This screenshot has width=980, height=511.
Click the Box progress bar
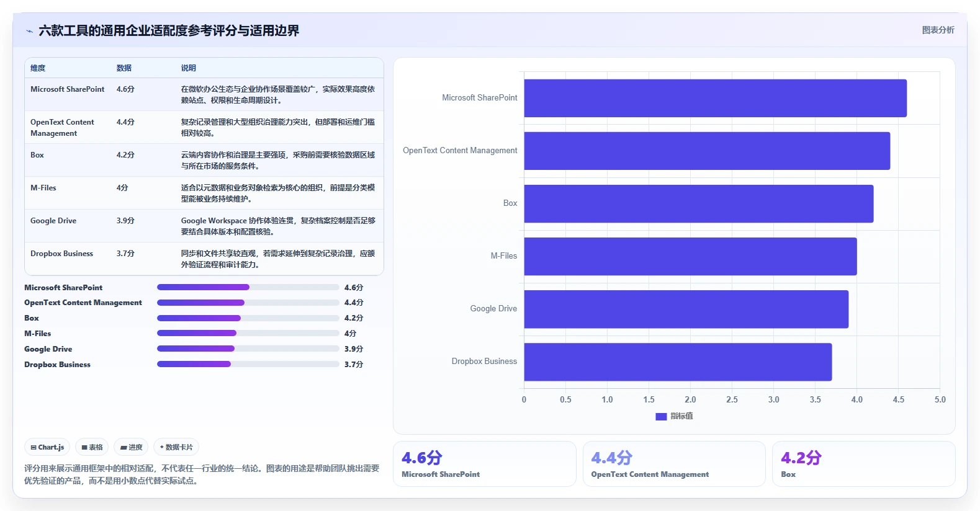(248, 318)
